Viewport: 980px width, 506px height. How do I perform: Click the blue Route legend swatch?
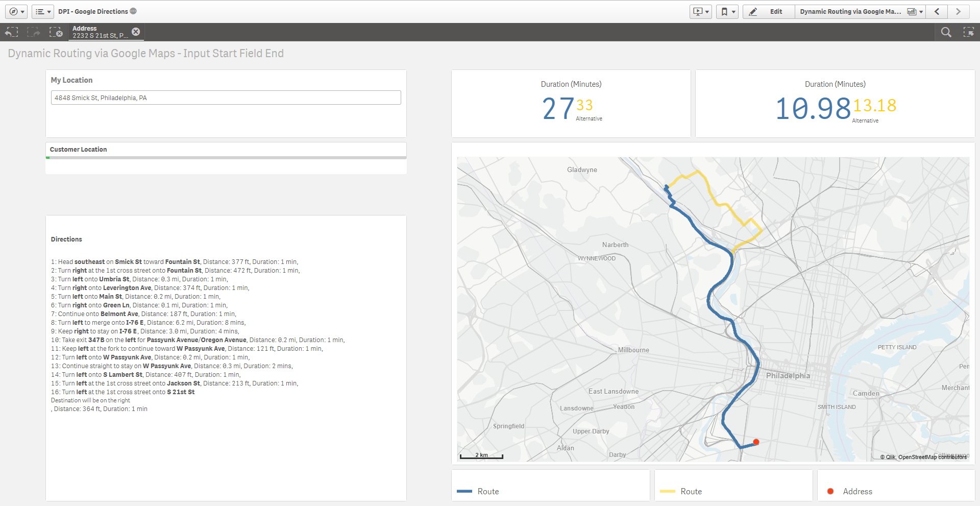[x=464, y=491]
